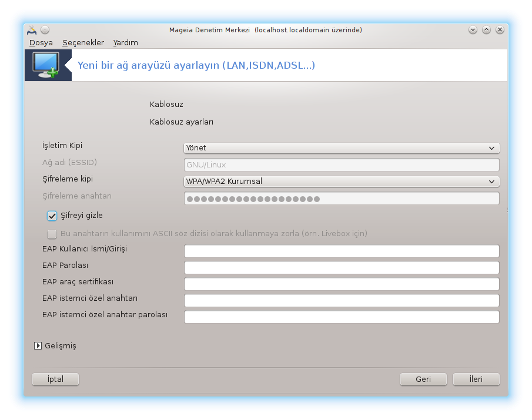Click the 'Yeni bir ağ arayüzü ayarlayın' title
Image resolution: width=532 pixels, height=420 pixels.
tap(196, 65)
